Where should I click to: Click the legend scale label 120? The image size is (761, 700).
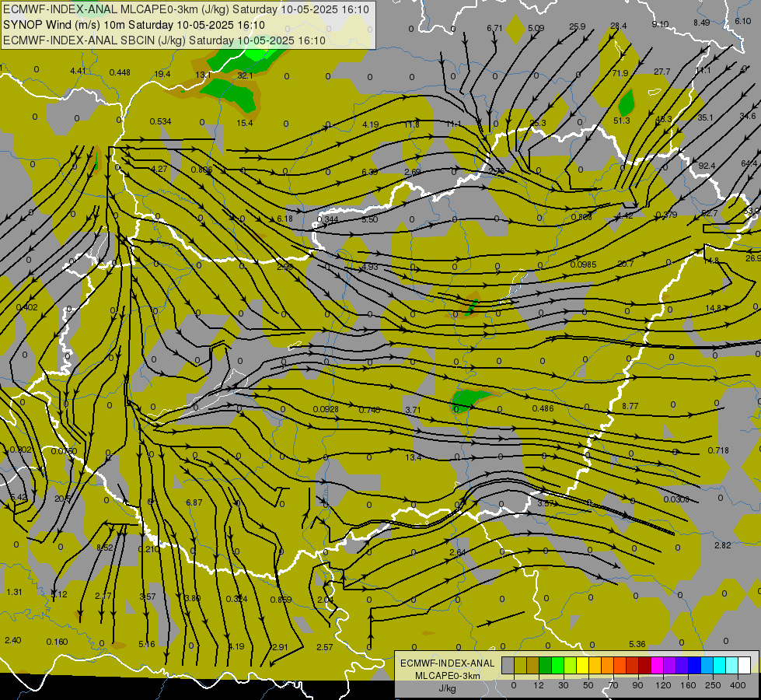tap(663, 685)
